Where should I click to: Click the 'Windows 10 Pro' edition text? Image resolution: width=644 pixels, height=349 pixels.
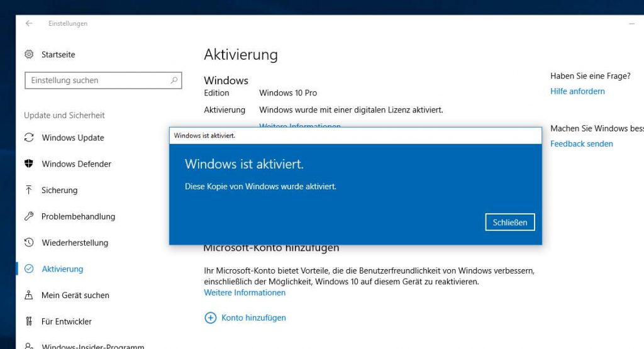(x=288, y=93)
